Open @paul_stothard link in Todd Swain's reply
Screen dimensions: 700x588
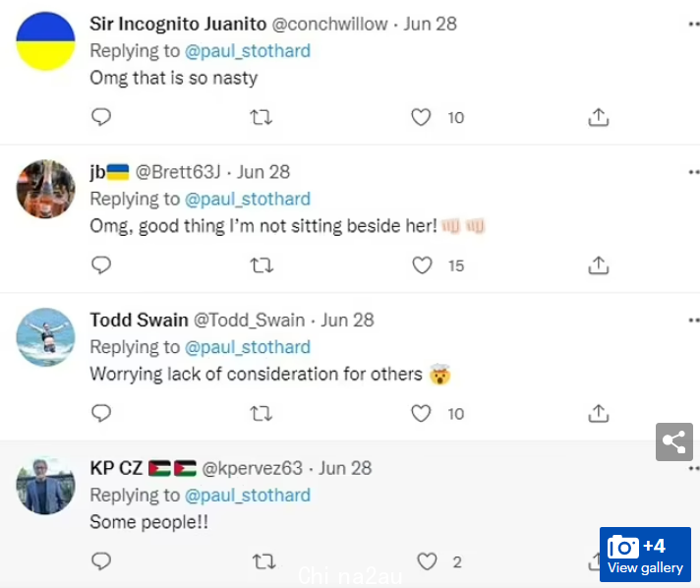pyautogui.click(x=248, y=347)
